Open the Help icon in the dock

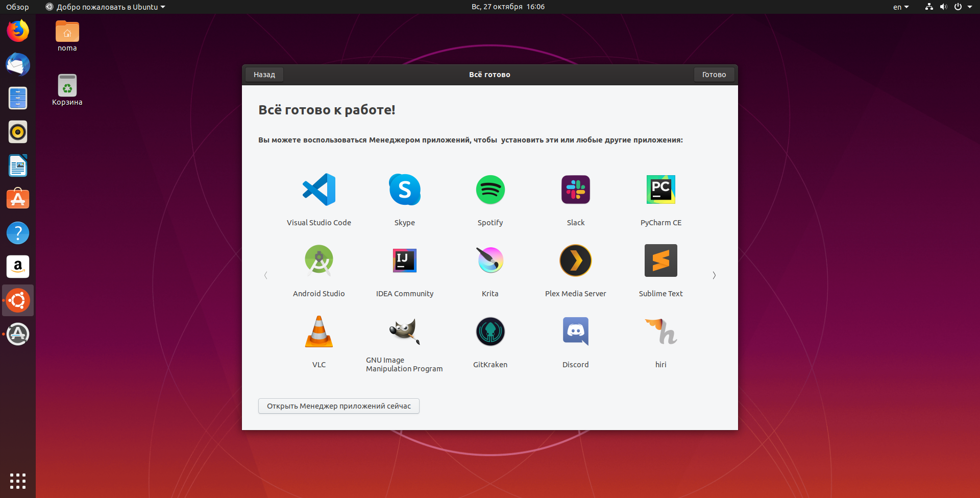click(x=18, y=233)
